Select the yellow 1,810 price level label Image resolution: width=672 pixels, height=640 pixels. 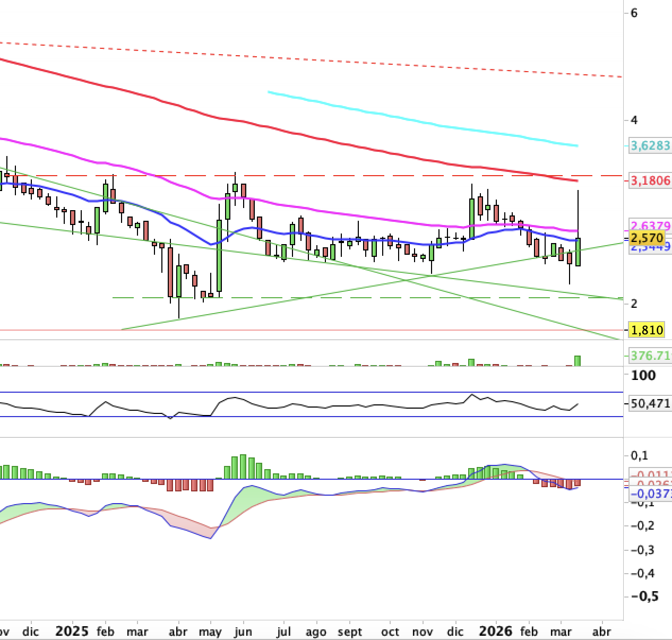[646, 330]
